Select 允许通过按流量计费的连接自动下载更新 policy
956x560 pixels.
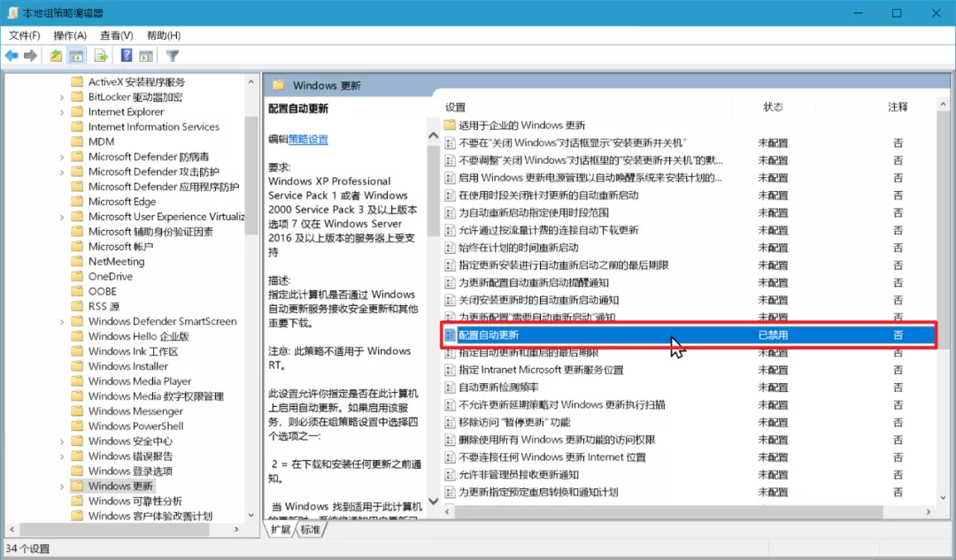click(548, 230)
